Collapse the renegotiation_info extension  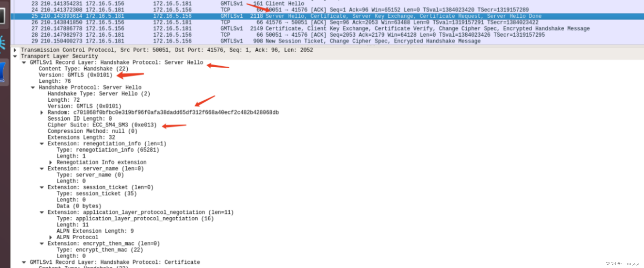tap(42, 144)
